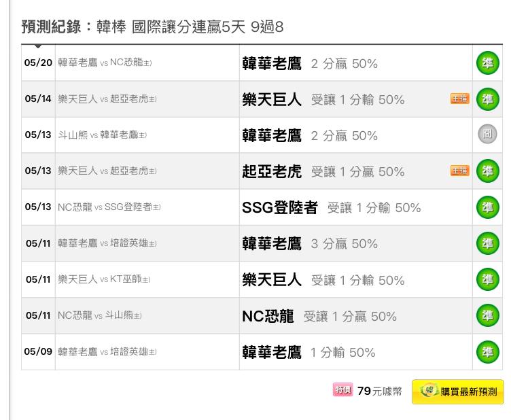The image size is (511, 420).
Task: Click the 主推 tag on 05/14 row
Action: click(x=460, y=99)
